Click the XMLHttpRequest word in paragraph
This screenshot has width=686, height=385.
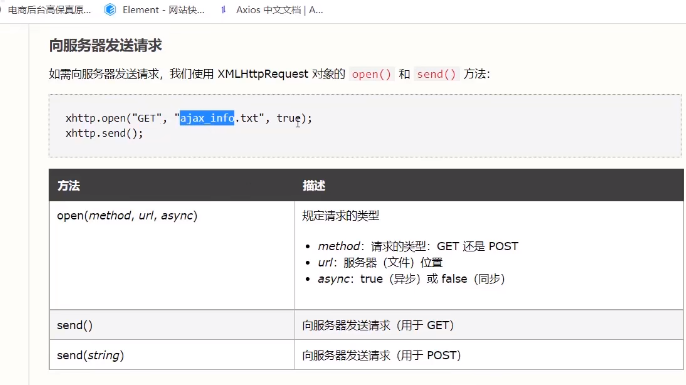click(x=263, y=74)
